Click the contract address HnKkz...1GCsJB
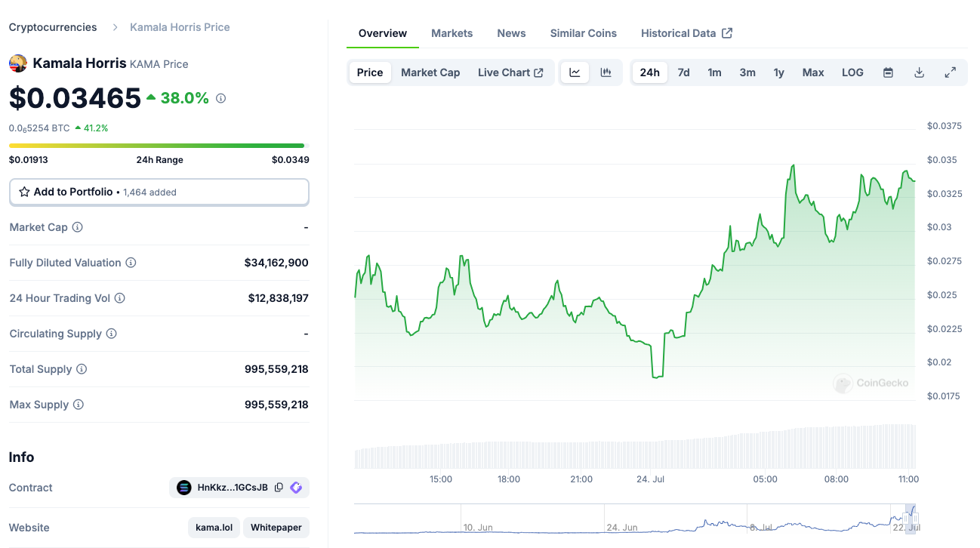The height and width of the screenshot is (548, 980). (233, 488)
